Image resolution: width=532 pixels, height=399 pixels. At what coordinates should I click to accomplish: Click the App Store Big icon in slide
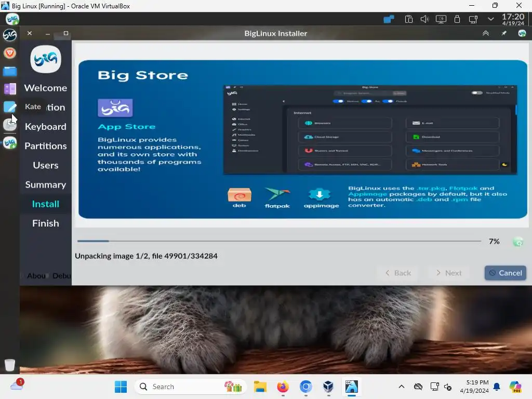115,108
